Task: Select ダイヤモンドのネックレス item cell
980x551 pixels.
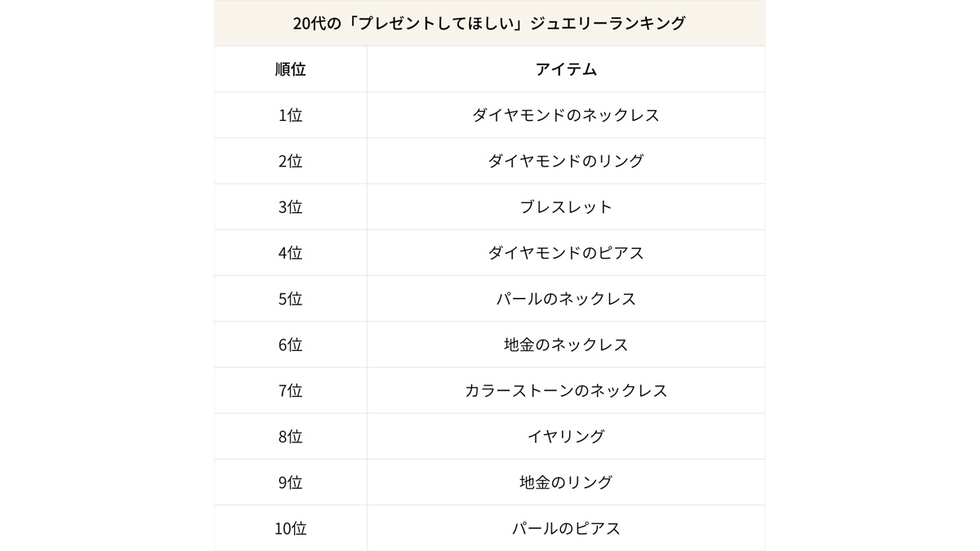Action: coord(566,115)
